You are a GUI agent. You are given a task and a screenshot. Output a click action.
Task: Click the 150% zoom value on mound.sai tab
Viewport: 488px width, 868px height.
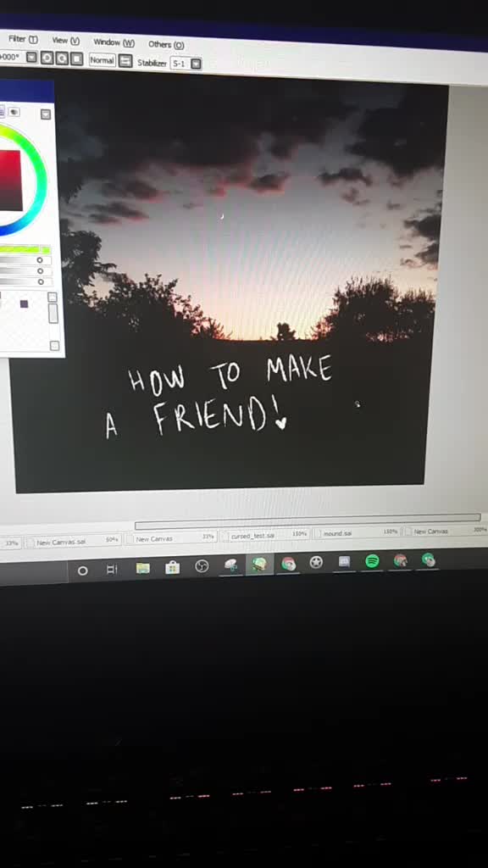click(x=391, y=531)
